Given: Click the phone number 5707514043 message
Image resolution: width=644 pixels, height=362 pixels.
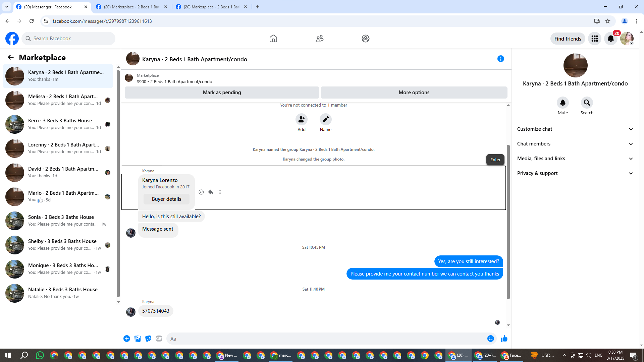Looking at the screenshot, I should tap(156, 311).
